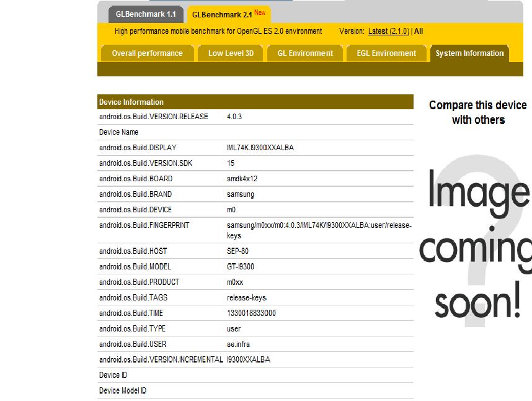Click the build time value 1330018833000
The width and height of the screenshot is (532, 401).
pos(251,313)
